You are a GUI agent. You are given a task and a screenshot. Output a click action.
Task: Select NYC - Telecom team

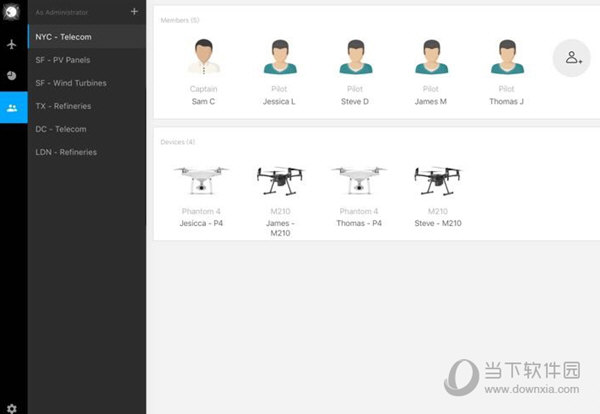click(x=87, y=37)
